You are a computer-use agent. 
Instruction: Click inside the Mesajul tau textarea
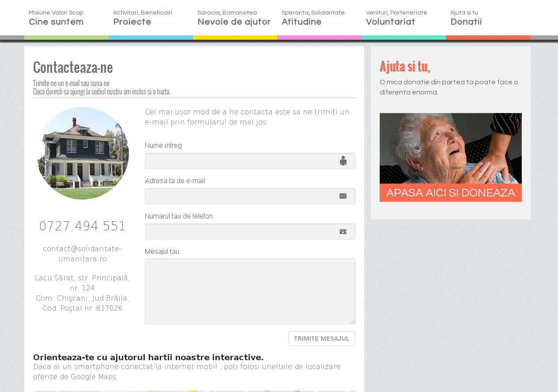[250, 291]
